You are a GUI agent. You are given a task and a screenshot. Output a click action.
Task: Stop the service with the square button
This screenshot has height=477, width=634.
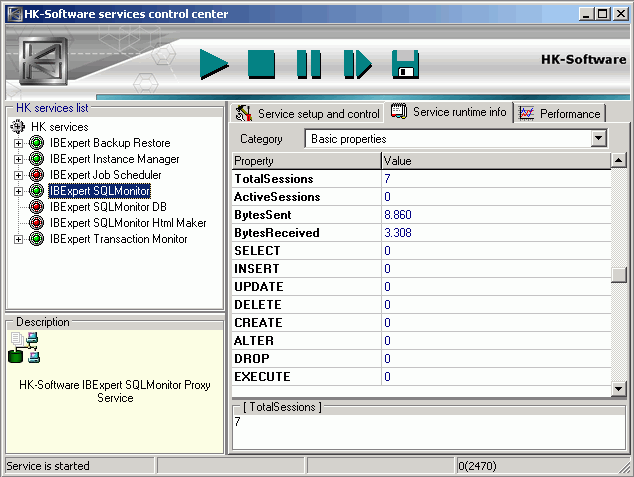pos(261,64)
